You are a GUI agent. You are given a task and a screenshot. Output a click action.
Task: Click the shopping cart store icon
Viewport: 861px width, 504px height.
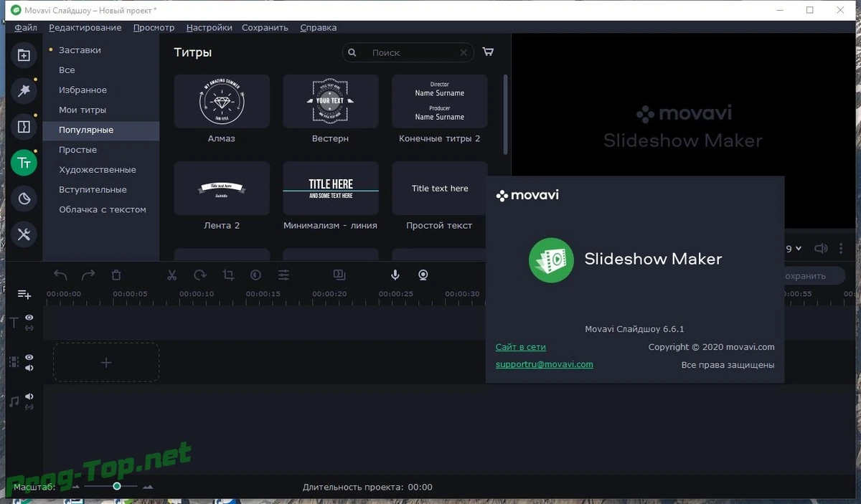tap(488, 52)
